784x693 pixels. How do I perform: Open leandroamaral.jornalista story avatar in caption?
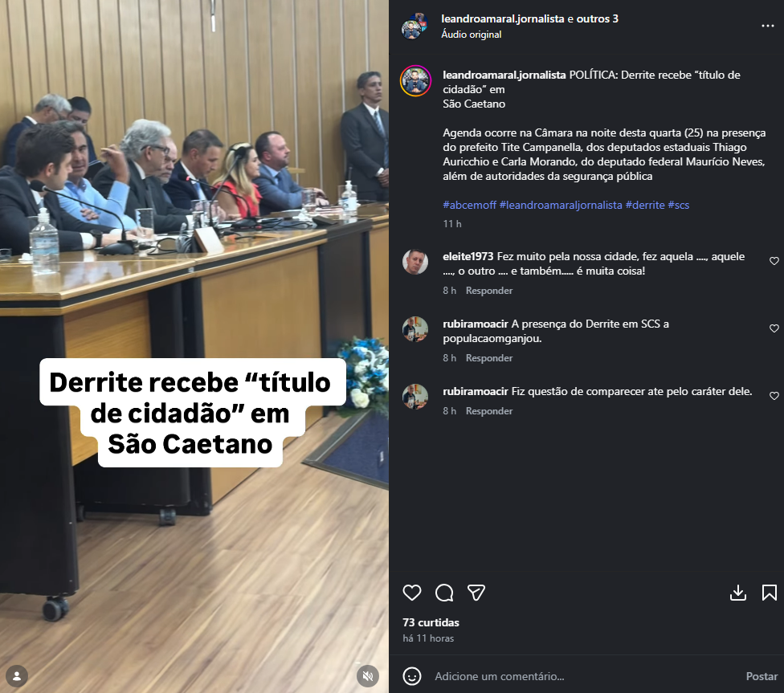click(415, 80)
